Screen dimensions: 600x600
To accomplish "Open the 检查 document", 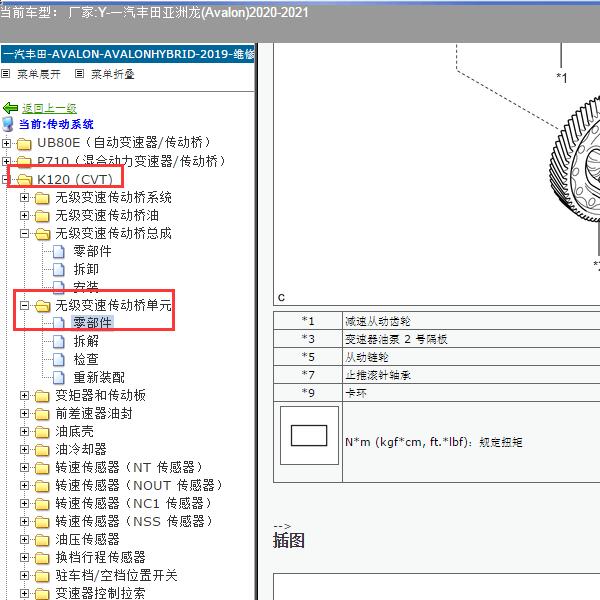I will pos(86,359).
